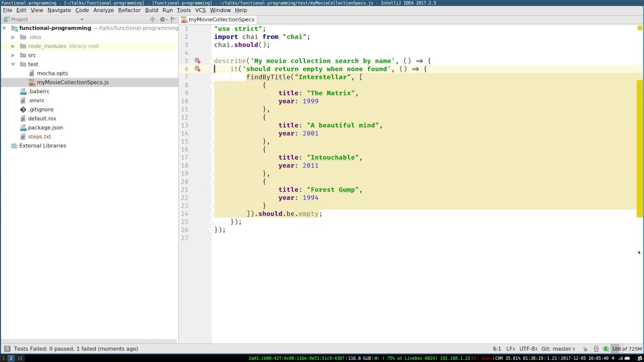Click the green notifications badge in status bar
The image size is (644, 362).
click(606, 349)
